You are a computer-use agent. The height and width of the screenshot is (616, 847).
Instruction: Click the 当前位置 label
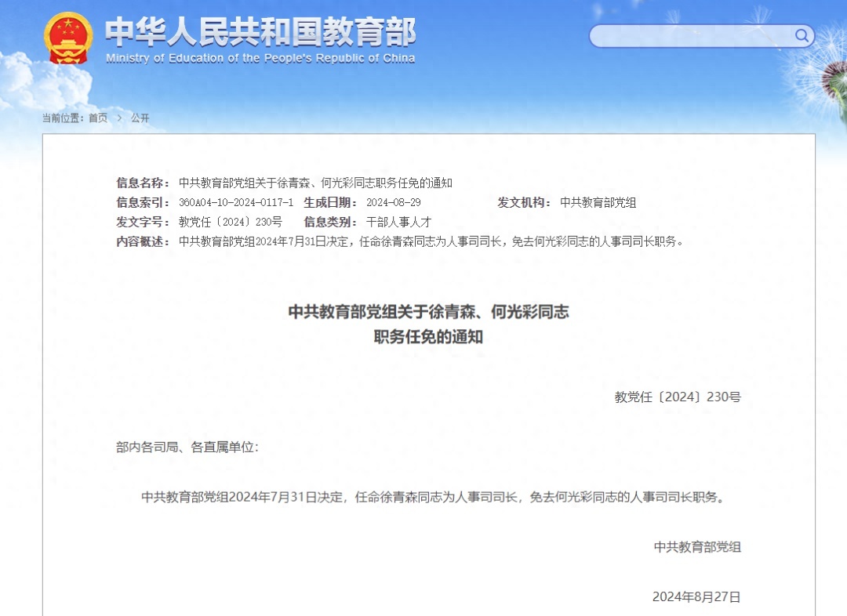tap(64, 118)
